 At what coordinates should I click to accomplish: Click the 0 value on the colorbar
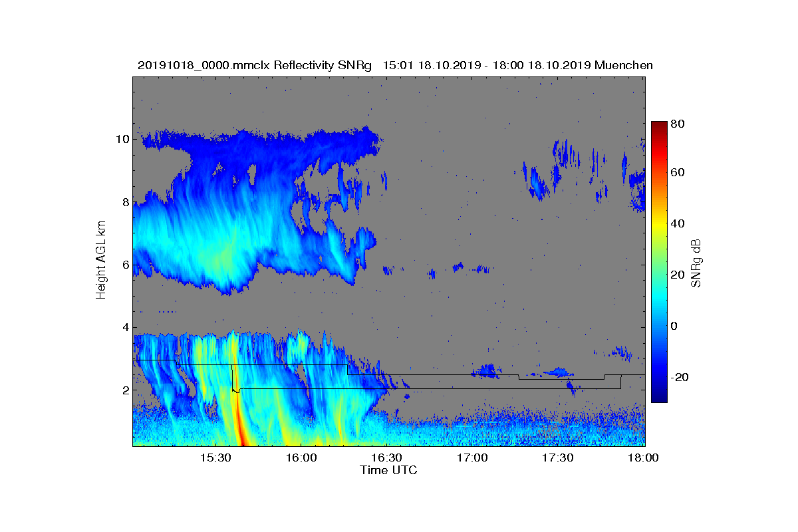coord(676,326)
